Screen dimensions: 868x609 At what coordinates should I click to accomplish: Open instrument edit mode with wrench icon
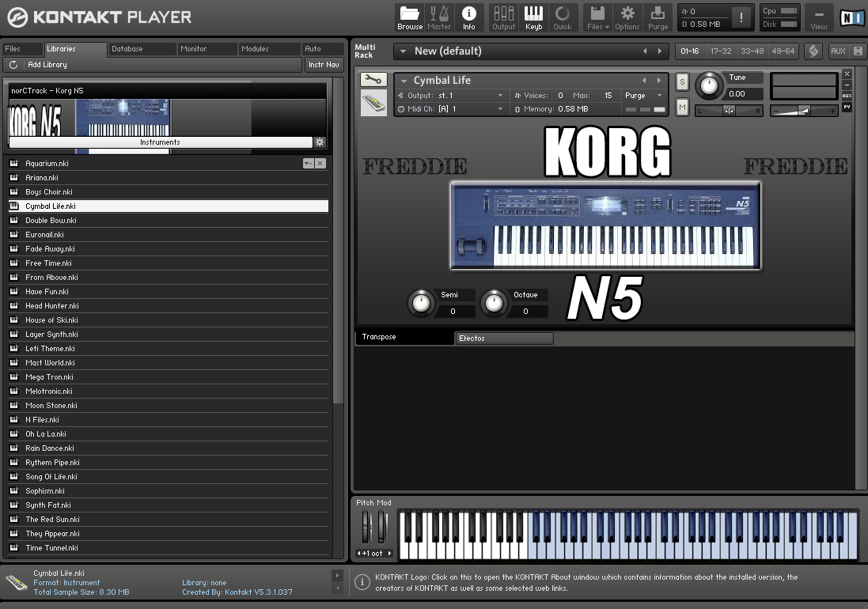[373, 79]
